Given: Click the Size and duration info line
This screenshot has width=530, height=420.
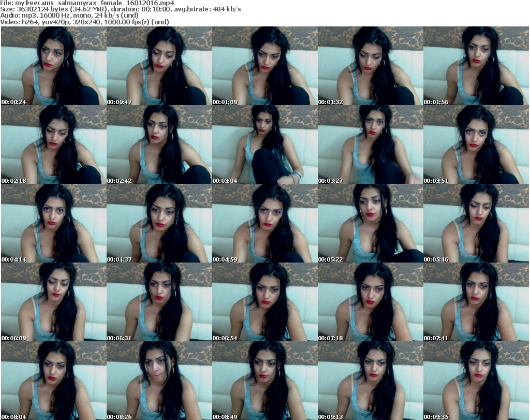Looking at the screenshot, I should 120,9.
